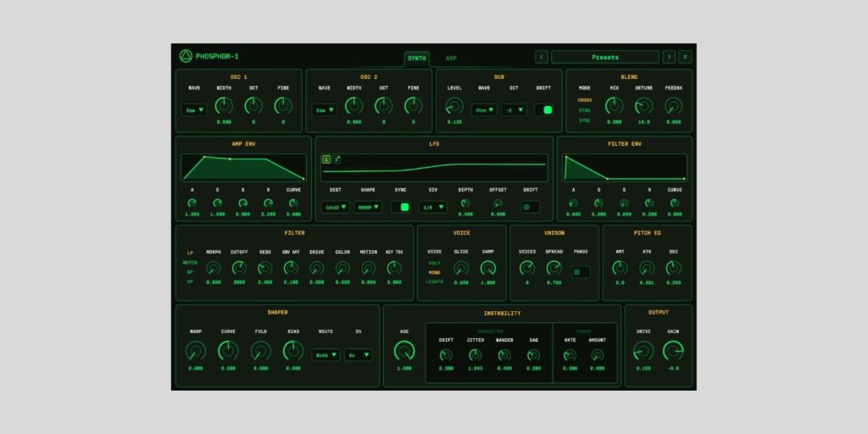Select RING blend mode
Image resolution: width=868 pixels, height=434 pixels.
(x=585, y=111)
